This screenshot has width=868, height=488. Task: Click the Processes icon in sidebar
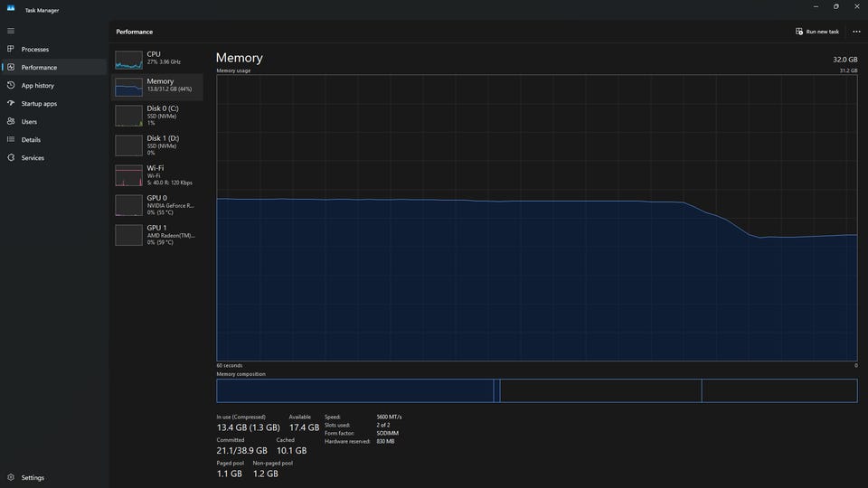tap(11, 49)
